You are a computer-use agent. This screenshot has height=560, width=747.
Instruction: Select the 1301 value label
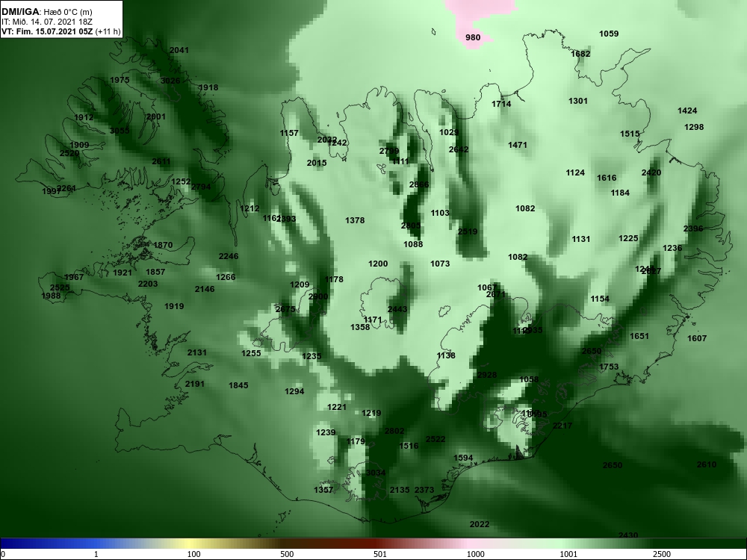tap(578, 101)
